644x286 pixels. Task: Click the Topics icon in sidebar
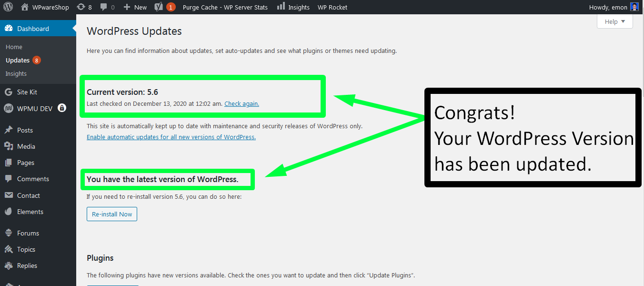(9, 249)
